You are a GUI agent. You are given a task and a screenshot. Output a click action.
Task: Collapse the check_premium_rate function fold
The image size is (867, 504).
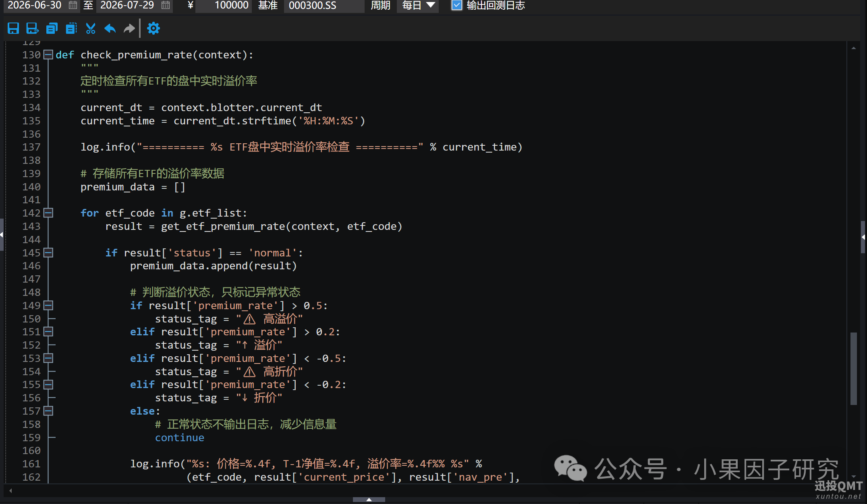[48, 54]
